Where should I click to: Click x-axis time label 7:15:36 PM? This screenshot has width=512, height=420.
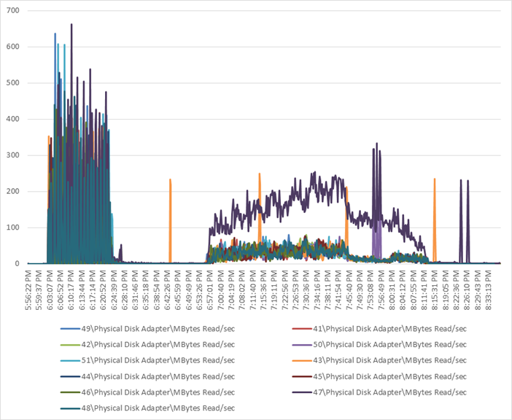(x=264, y=290)
